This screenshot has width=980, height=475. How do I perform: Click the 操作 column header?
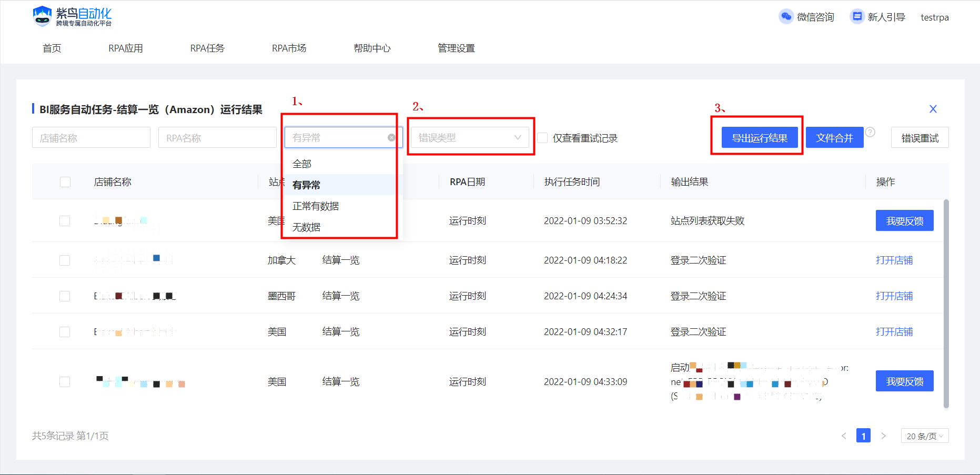click(885, 182)
